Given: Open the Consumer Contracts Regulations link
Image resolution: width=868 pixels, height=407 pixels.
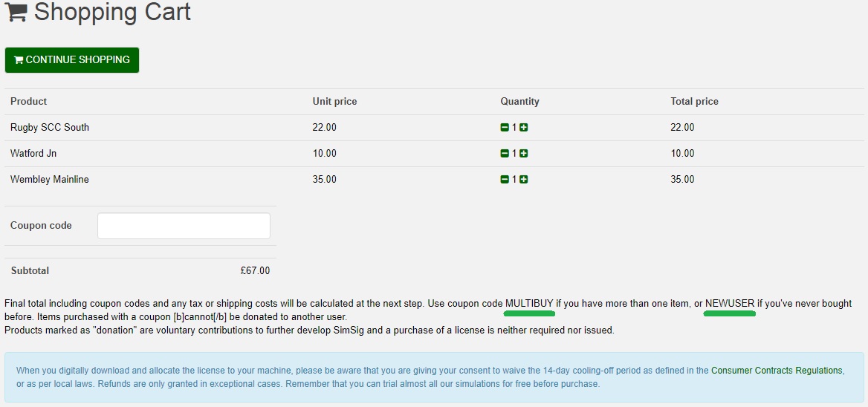Looking at the screenshot, I should point(777,371).
